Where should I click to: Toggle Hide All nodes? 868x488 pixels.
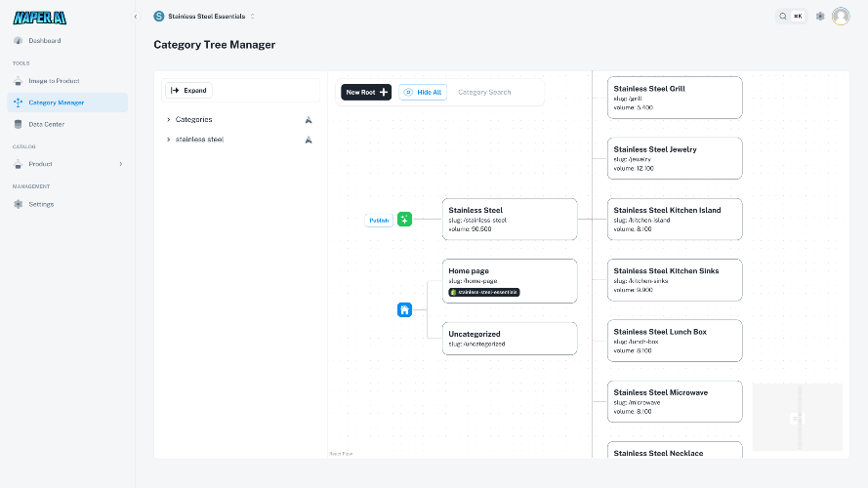click(x=423, y=92)
